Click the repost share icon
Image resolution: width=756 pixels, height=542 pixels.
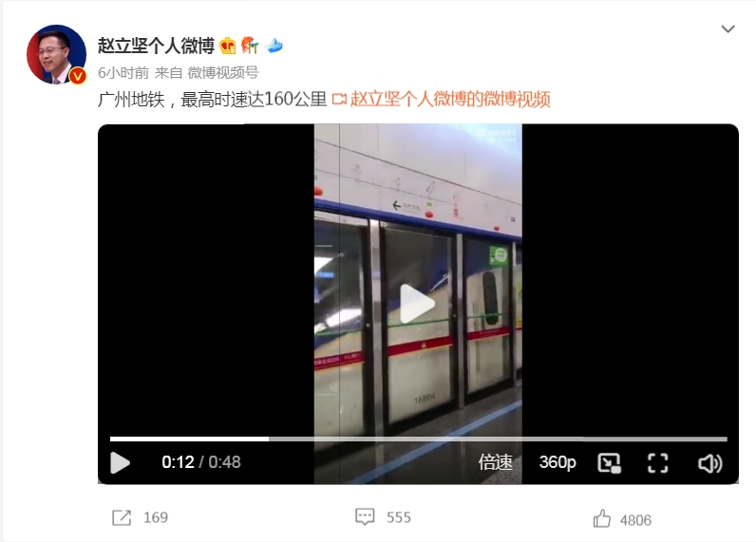click(x=122, y=518)
